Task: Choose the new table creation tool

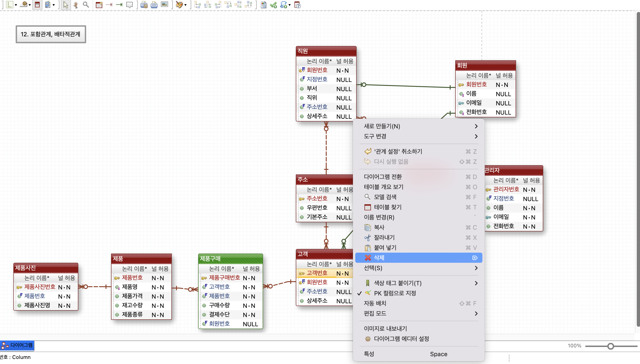Action: click(x=99, y=5)
